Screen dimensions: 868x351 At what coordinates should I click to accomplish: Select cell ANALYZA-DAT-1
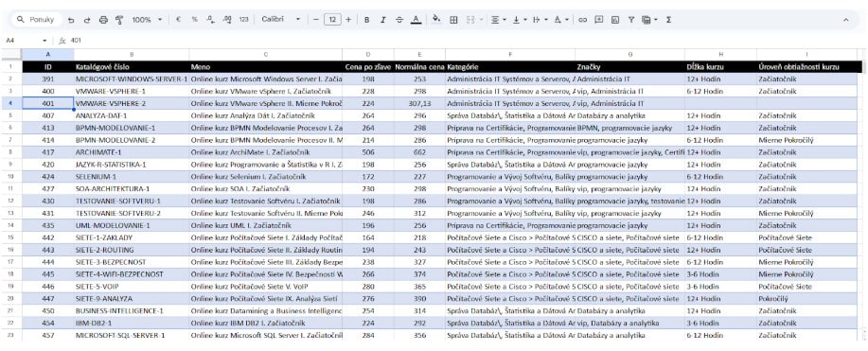point(132,115)
